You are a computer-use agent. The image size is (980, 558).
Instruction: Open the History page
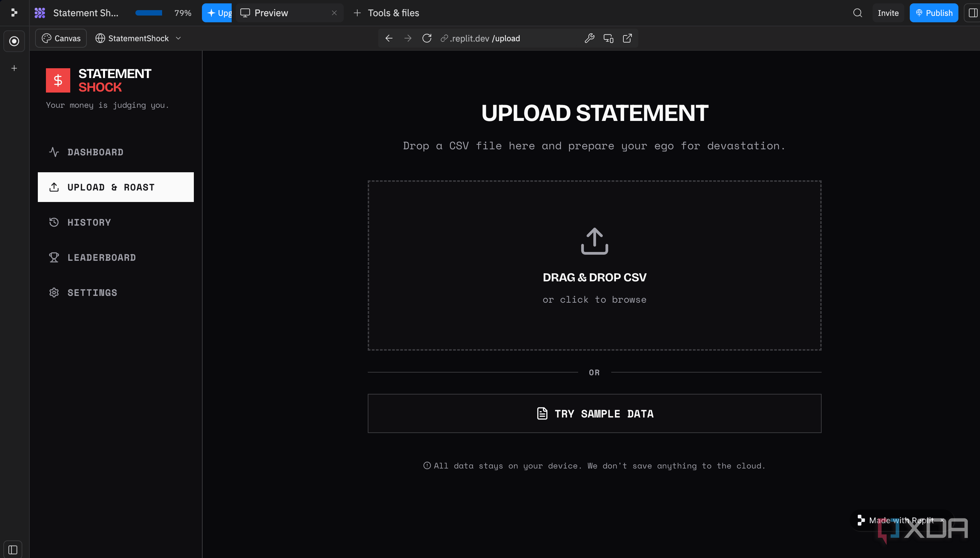[x=116, y=222]
